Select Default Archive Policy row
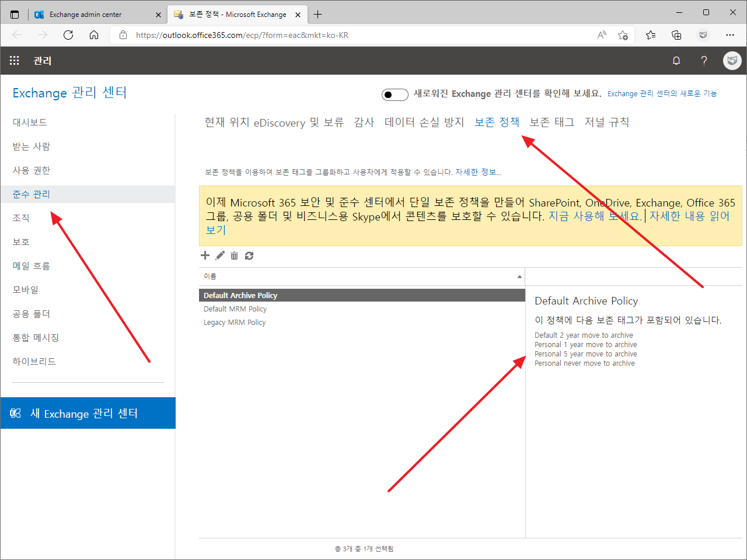 click(362, 296)
